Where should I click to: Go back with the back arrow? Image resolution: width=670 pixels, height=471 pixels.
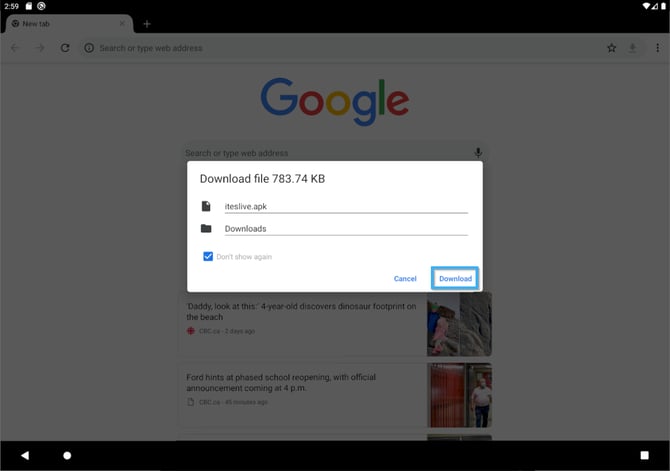(15, 48)
